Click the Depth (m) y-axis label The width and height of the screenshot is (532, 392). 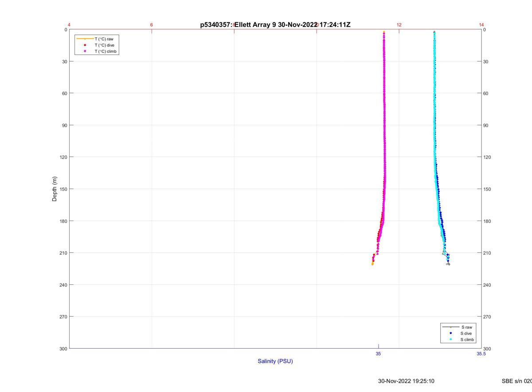[55, 189]
